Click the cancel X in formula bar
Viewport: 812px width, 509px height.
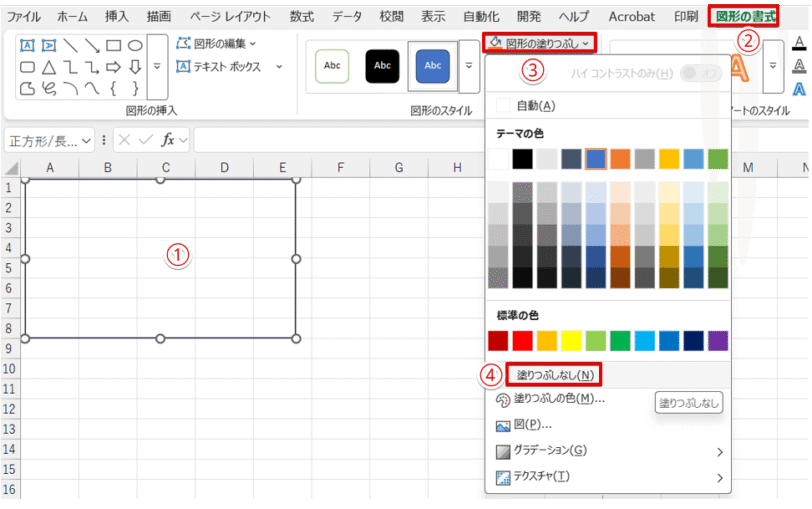pyautogui.click(x=124, y=140)
